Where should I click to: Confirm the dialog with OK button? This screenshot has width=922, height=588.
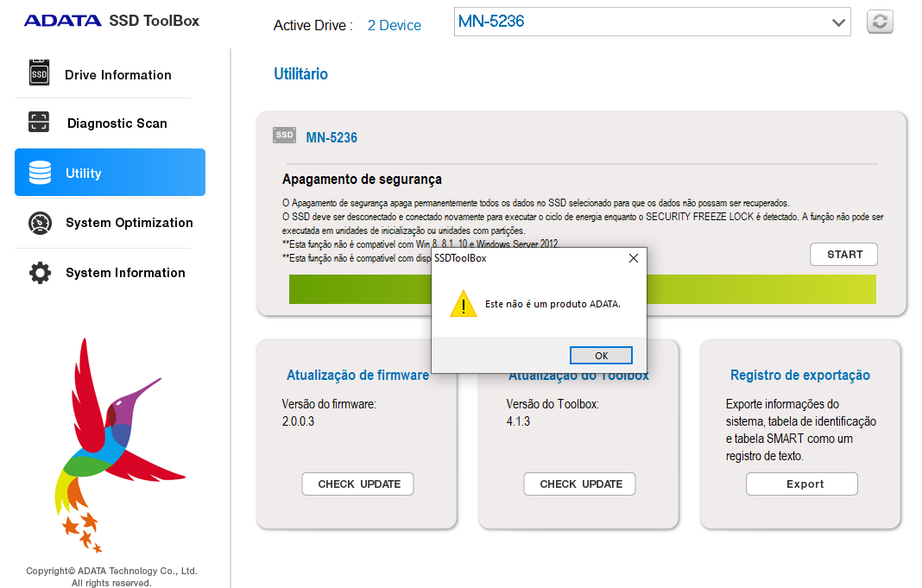pos(601,355)
